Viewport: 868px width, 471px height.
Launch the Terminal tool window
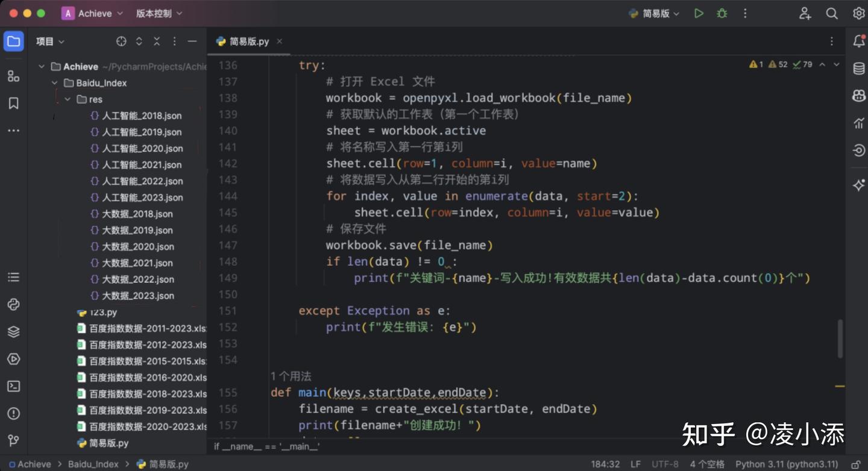tap(13, 386)
